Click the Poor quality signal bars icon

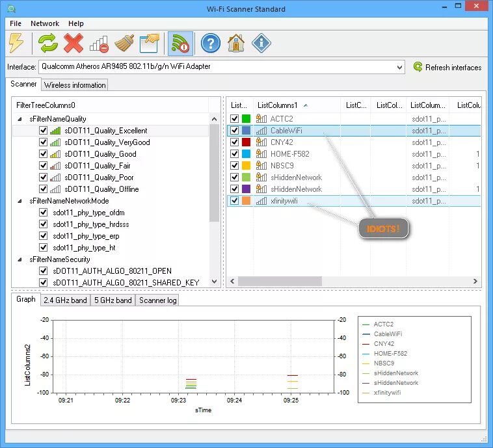click(55, 178)
